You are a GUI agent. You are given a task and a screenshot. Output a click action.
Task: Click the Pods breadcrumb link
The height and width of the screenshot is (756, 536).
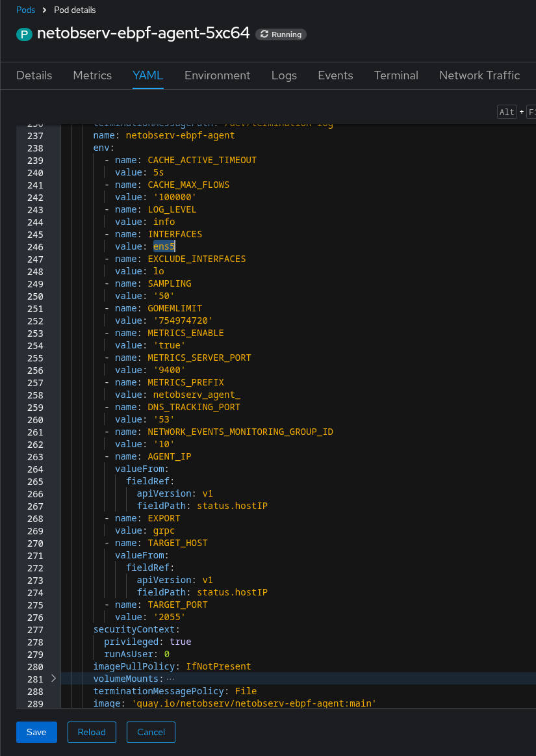pos(26,10)
